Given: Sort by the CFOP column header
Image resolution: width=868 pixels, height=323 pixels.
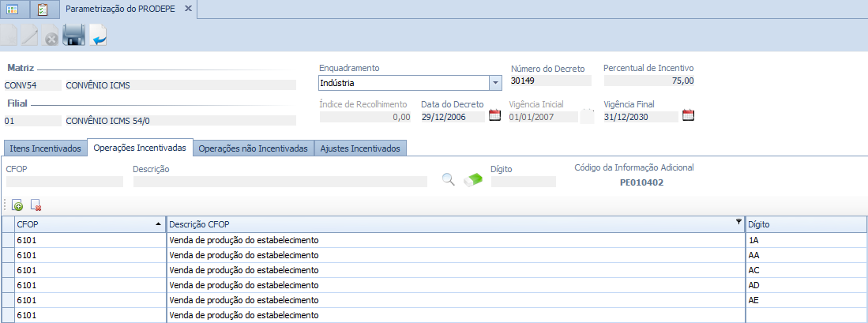Looking at the screenshot, I should point(90,224).
